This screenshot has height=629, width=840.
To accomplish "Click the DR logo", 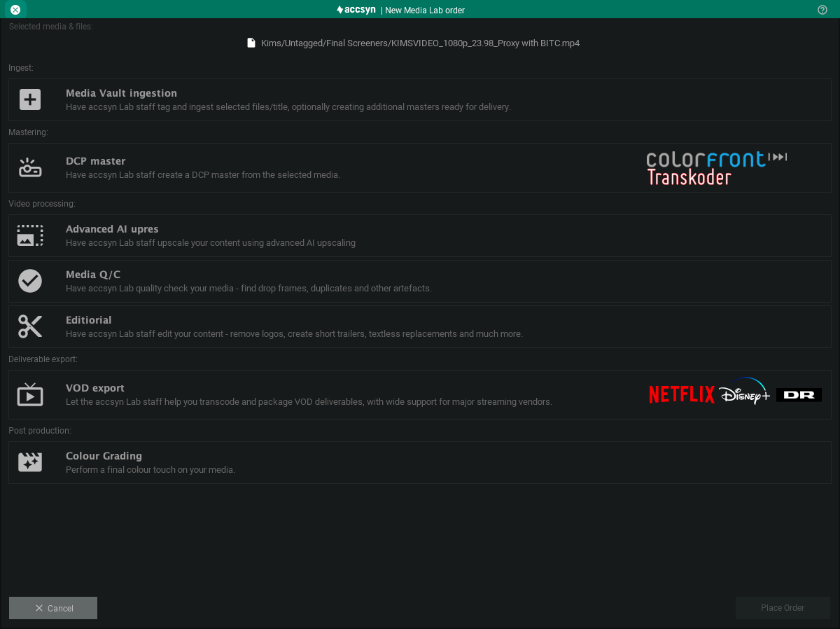I will click(799, 395).
